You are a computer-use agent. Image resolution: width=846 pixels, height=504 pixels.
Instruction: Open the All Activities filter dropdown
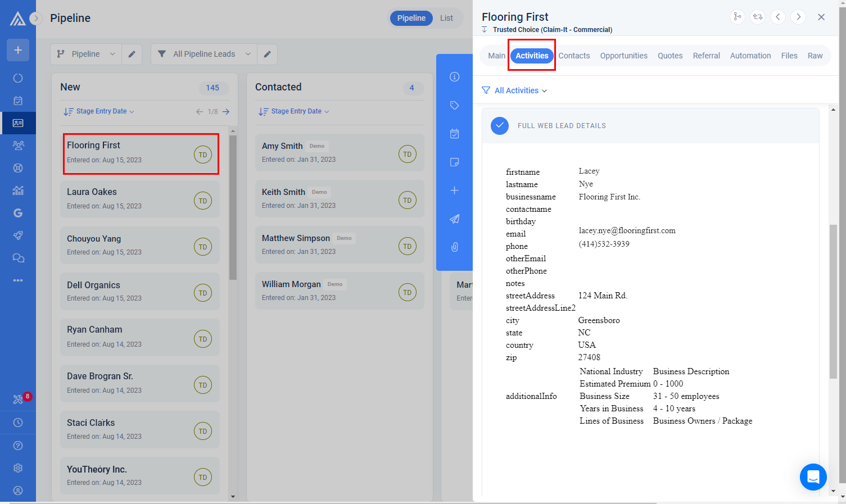coord(515,90)
